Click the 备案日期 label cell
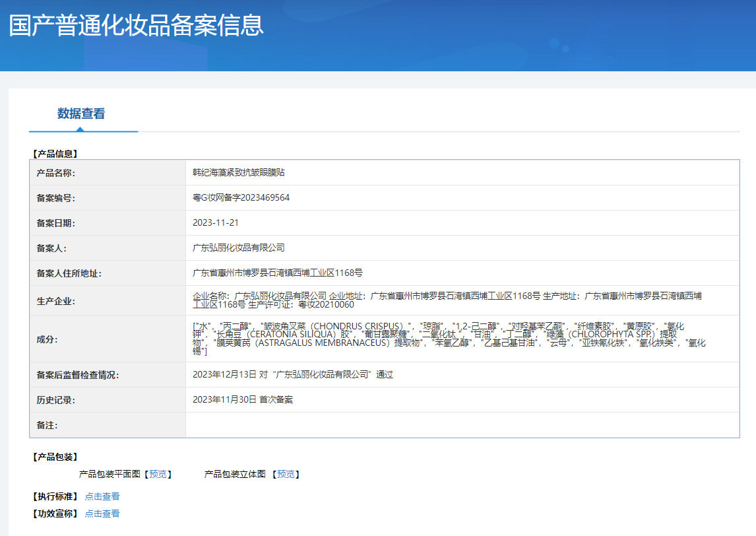Image resolution: width=756 pixels, height=536 pixels. [x=108, y=223]
